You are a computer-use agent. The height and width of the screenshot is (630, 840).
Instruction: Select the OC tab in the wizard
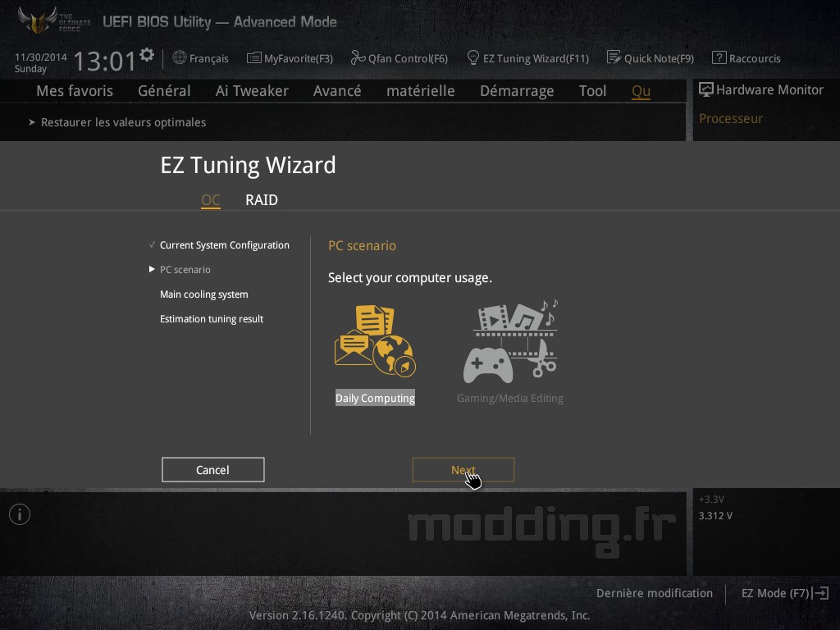(211, 200)
